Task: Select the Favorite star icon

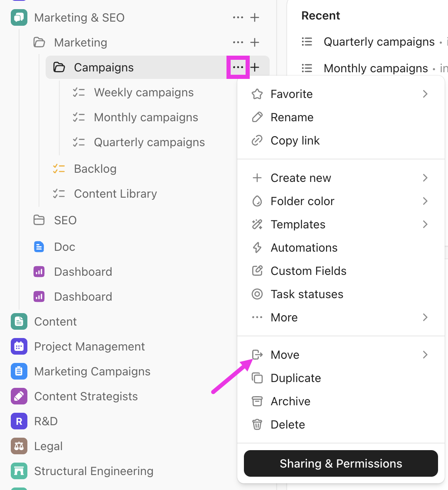Action: [257, 94]
